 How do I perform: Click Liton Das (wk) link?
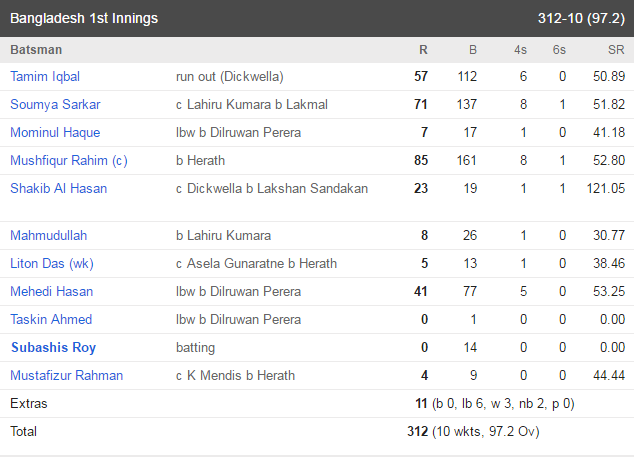pos(52,264)
